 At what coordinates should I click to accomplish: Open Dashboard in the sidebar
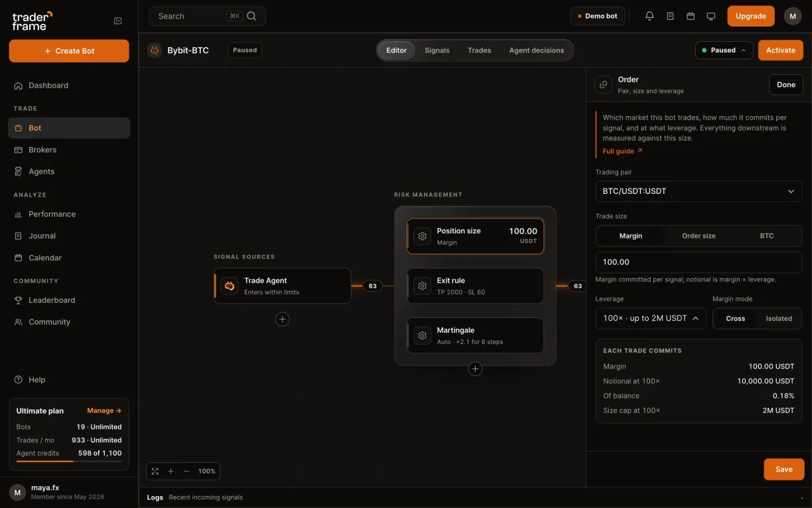tap(69, 86)
